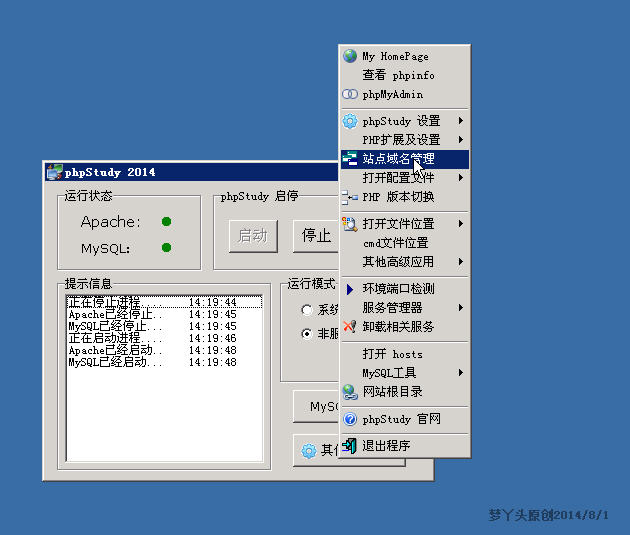The height and width of the screenshot is (535, 630).
Task: Select log row MySQL已经停止 14:19:45
Action: click(164, 326)
